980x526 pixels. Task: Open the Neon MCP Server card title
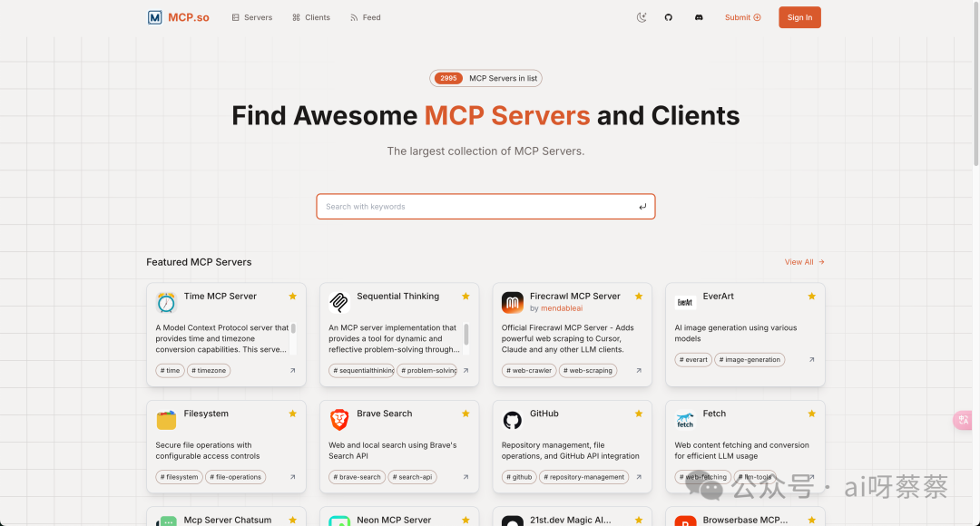tap(394, 520)
